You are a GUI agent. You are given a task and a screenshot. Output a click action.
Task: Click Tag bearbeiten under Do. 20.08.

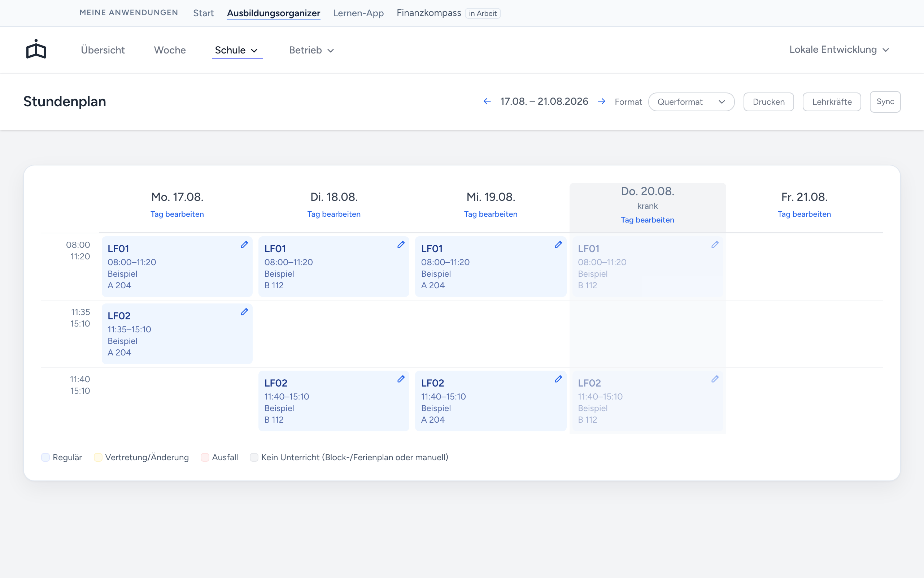[648, 220]
